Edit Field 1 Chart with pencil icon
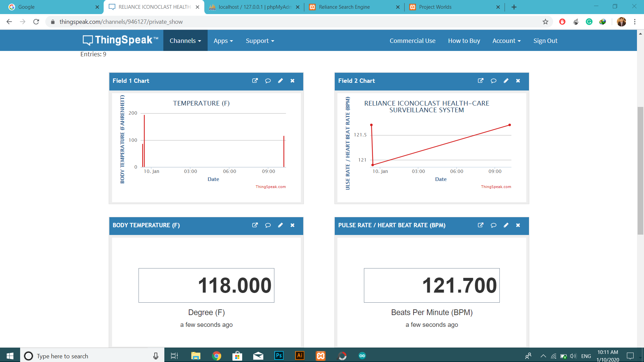Screen dimensions: 644x362 tap(280, 81)
